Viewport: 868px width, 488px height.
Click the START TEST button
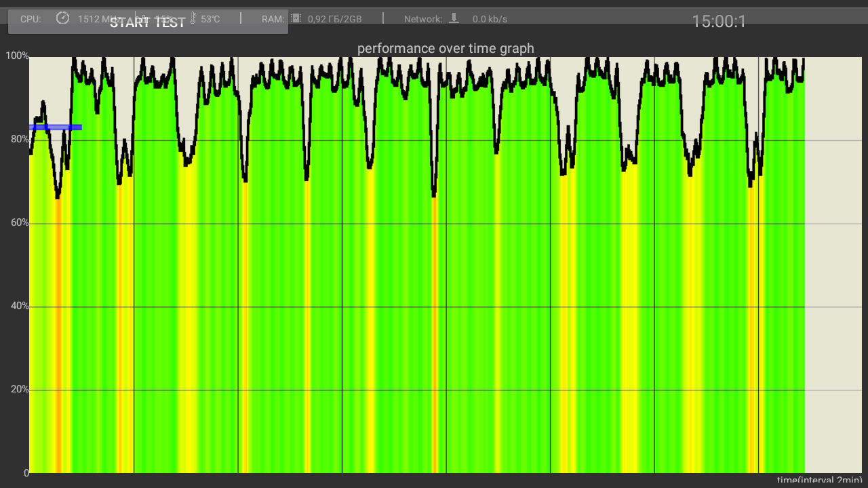[148, 22]
